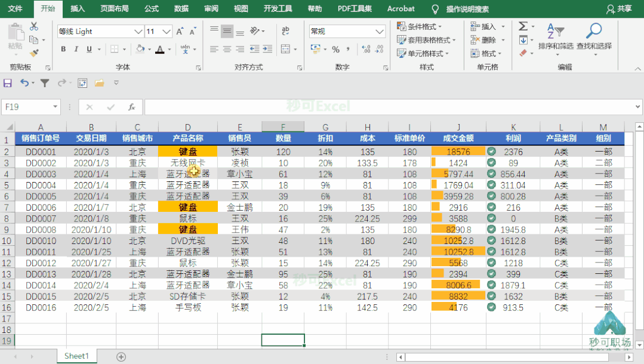Image resolution: width=644 pixels, height=364 pixels.
Task: Click the Open folder icon in the quick access toolbar
Action: click(99, 83)
